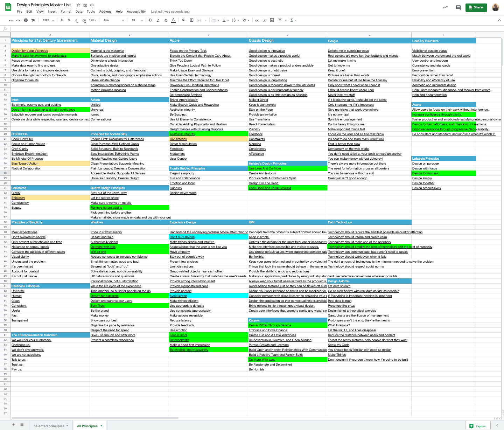Apply italic formatting
The height and width of the screenshot is (430, 504).
click(158, 20)
